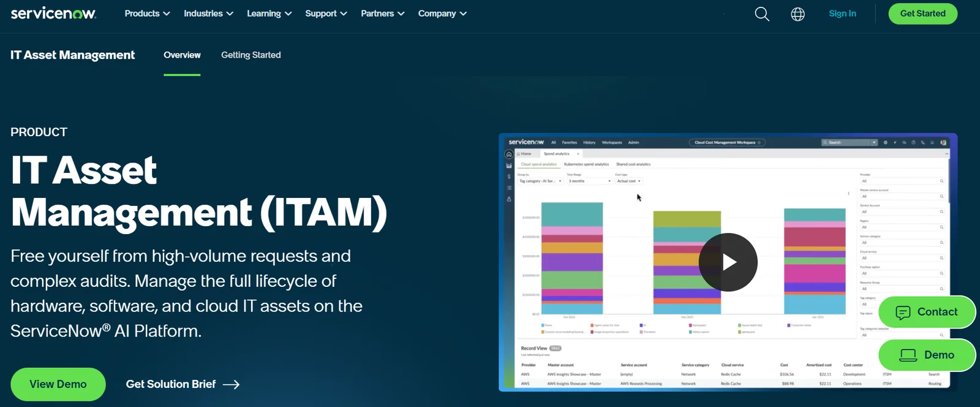The width and height of the screenshot is (980, 407).
Task: Open the site search magnifier icon
Action: (x=762, y=13)
